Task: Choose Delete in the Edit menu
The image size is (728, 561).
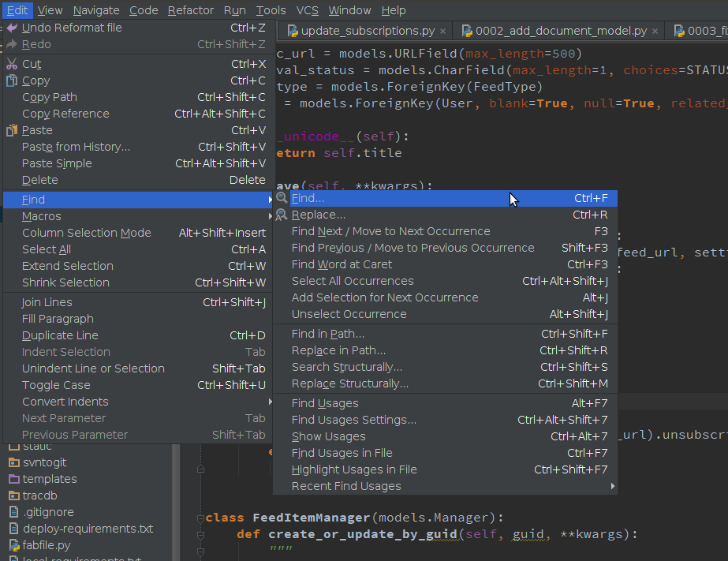Action: coord(137,180)
